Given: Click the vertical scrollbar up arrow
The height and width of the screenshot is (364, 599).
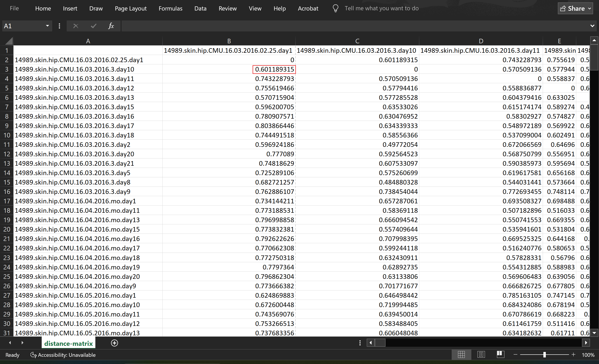Looking at the screenshot, I should (594, 40).
